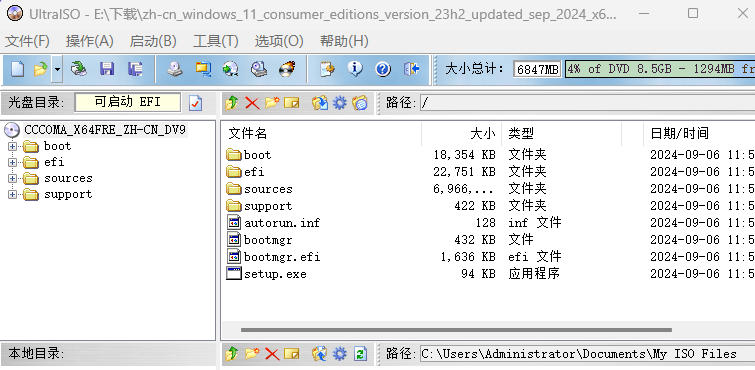
Task: Open the 选项(O) menu
Action: [279, 41]
